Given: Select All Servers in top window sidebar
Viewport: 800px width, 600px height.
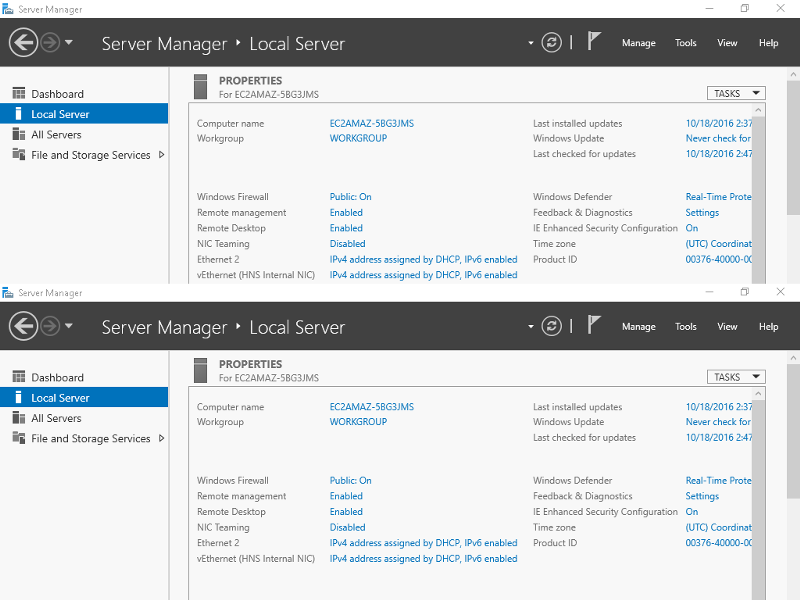Looking at the screenshot, I should click(84, 135).
